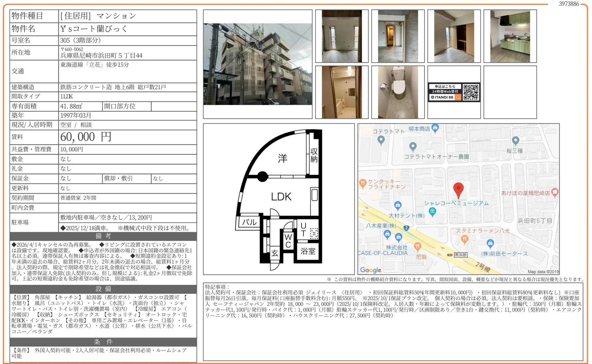Open the bathroom interior photo
This screenshot has height=364, width=592.
point(341,92)
